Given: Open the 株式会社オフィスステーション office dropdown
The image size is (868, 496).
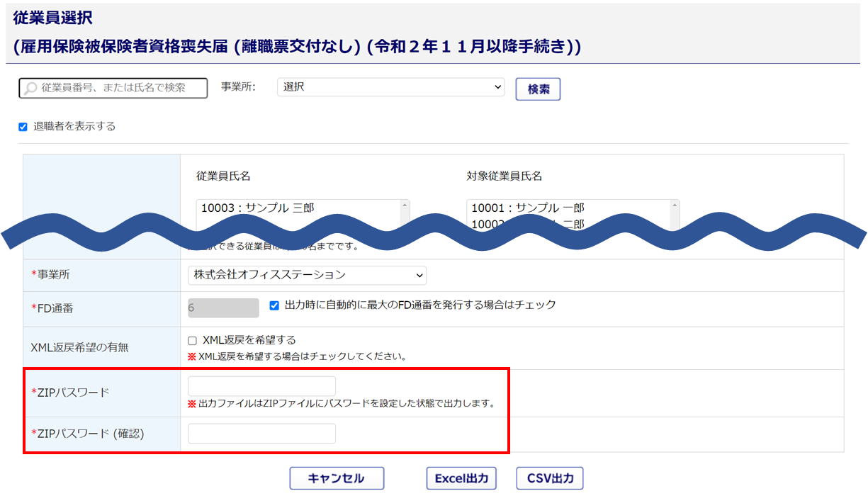Looking at the screenshot, I should click(x=307, y=275).
